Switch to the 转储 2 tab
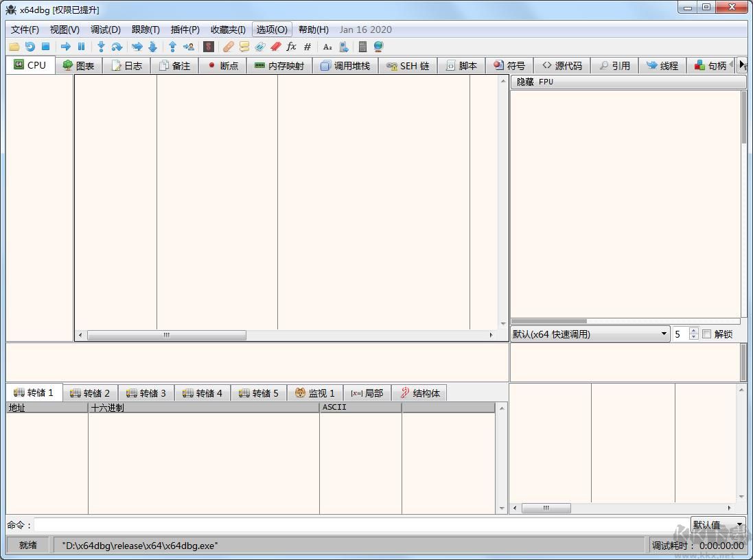 90,393
